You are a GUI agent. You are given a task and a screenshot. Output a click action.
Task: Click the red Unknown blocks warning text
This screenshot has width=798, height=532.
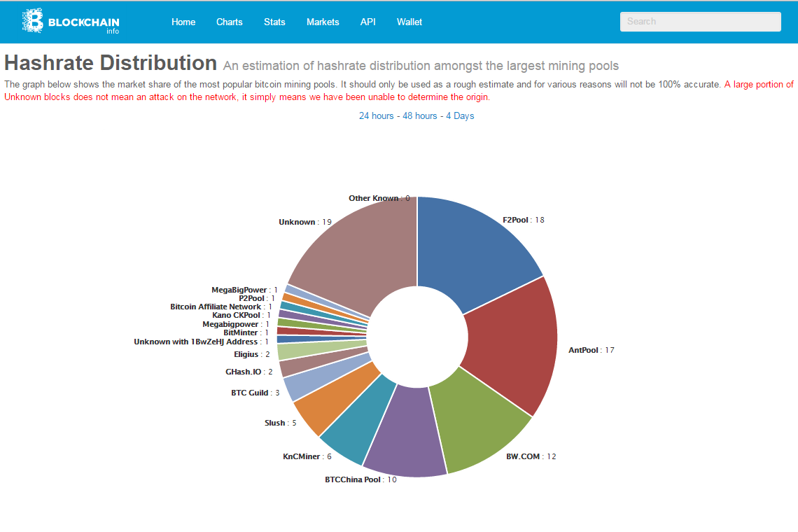[398, 90]
